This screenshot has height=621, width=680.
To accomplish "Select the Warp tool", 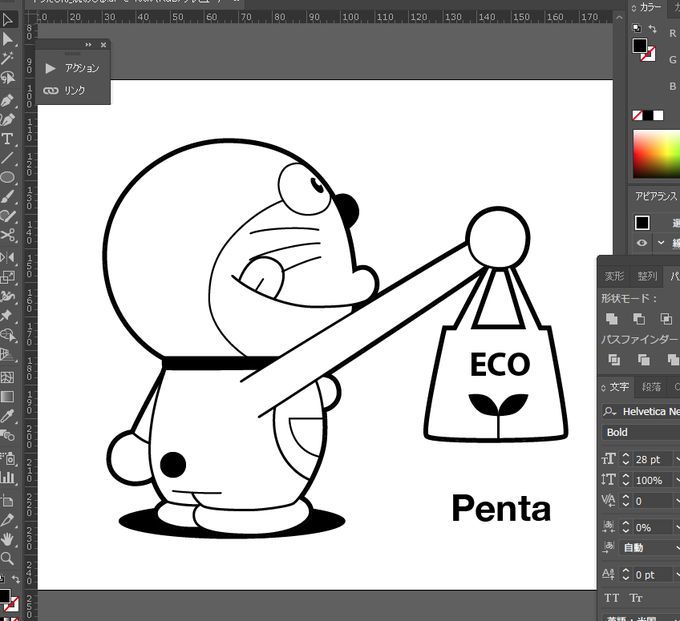I will [7, 296].
